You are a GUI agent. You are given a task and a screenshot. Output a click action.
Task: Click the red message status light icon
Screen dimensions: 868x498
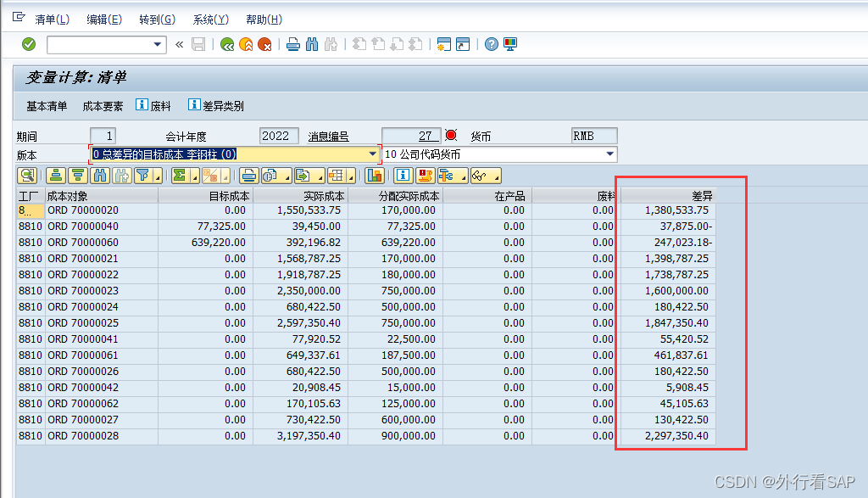point(451,135)
